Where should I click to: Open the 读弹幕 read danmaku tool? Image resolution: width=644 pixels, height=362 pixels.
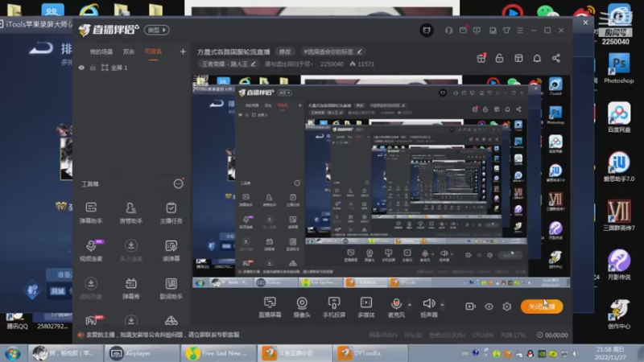click(171, 250)
